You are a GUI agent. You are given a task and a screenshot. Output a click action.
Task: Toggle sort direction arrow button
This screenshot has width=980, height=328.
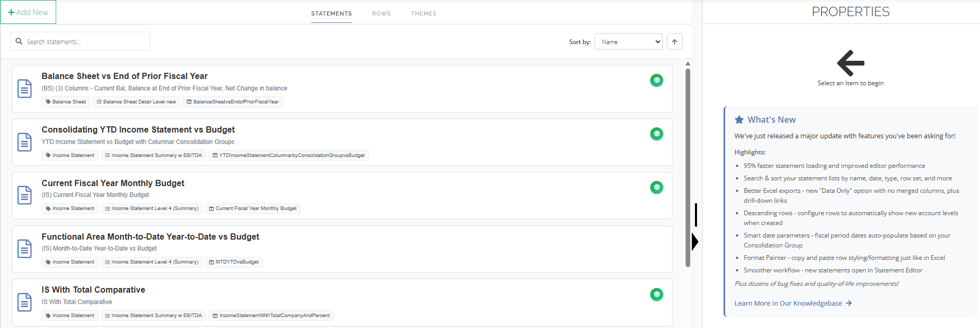tap(675, 42)
